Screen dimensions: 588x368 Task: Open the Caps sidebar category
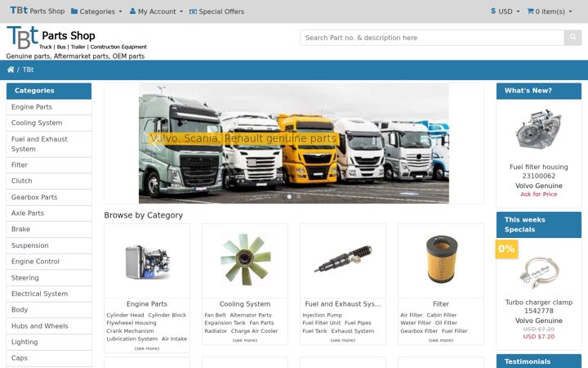(x=49, y=358)
